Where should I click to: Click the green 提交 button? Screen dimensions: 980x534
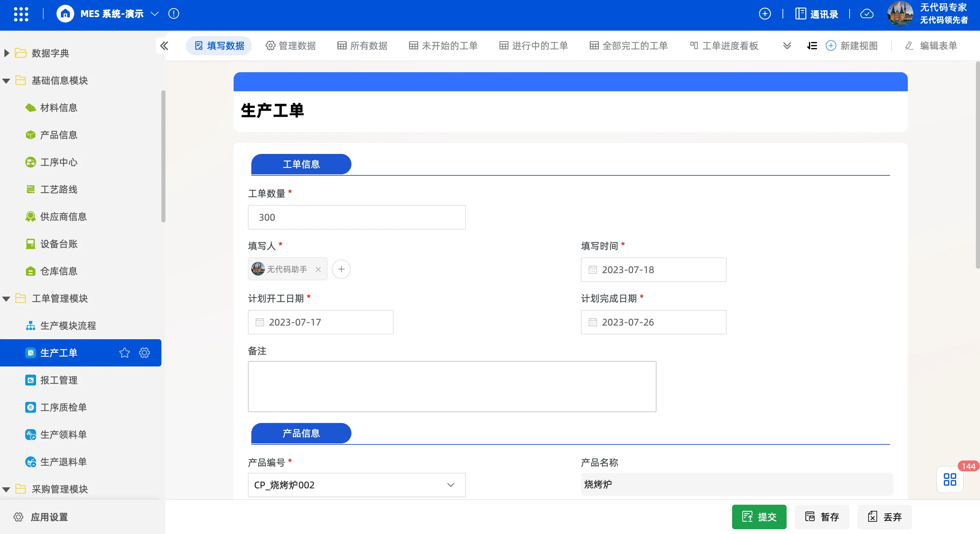[759, 517]
